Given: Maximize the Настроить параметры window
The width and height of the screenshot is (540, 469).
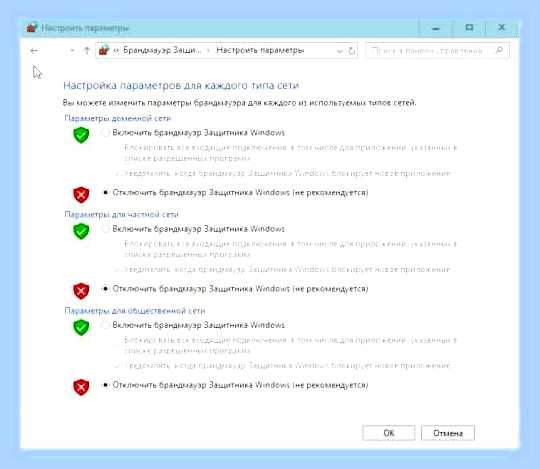Looking at the screenshot, I should (469, 28).
